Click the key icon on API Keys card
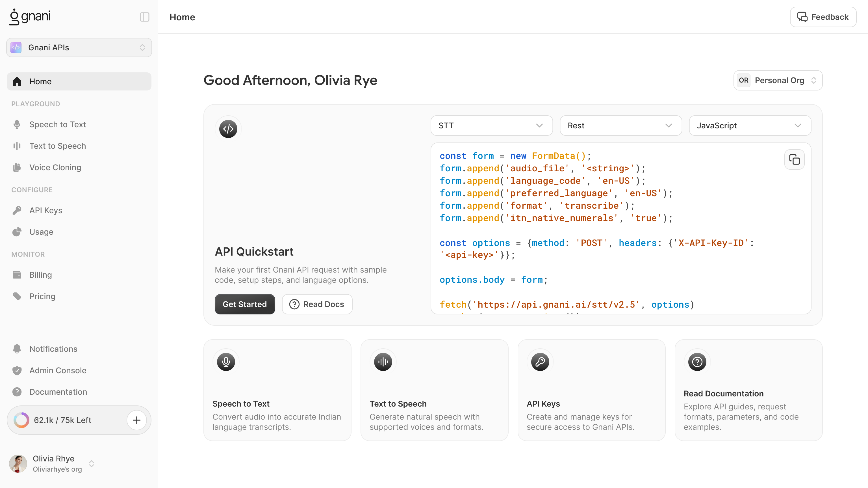This screenshot has width=868, height=488. point(540,362)
